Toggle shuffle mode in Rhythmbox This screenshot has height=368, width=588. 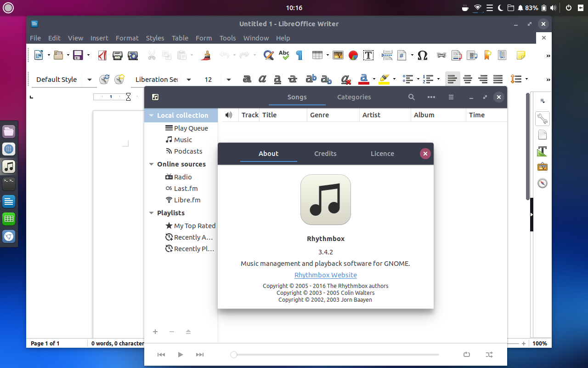click(x=489, y=355)
